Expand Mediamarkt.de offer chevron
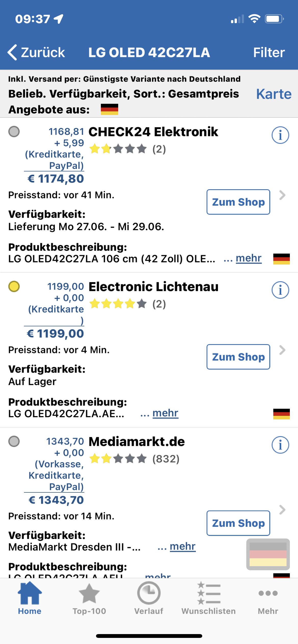This screenshot has height=644, width=298. pos(282,510)
